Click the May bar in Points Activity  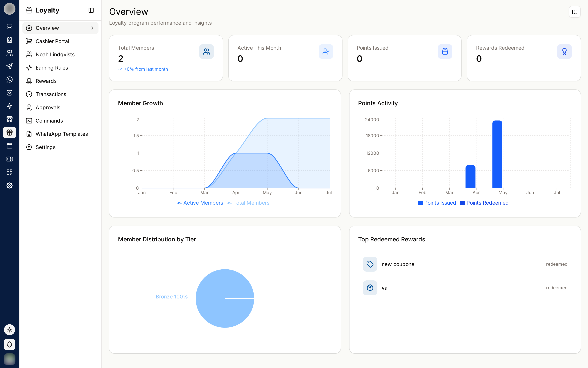coord(497,154)
